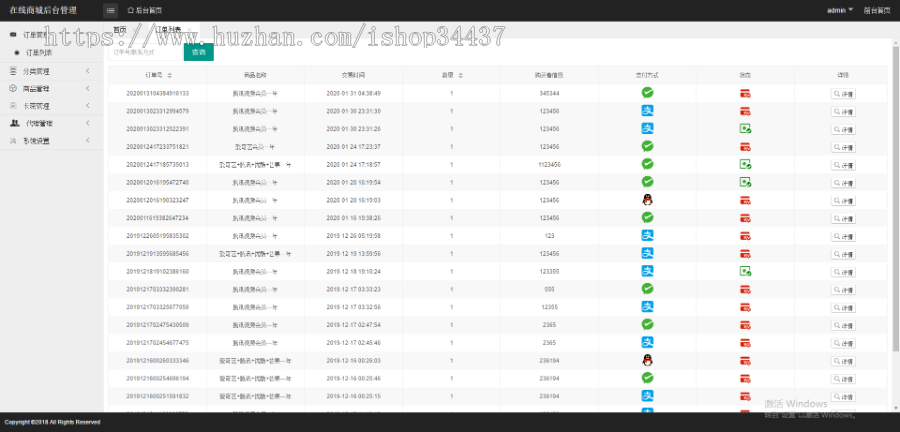900x432 pixels.
Task: Click the 卡密管理 sidebar icon
Action: pos(13,106)
